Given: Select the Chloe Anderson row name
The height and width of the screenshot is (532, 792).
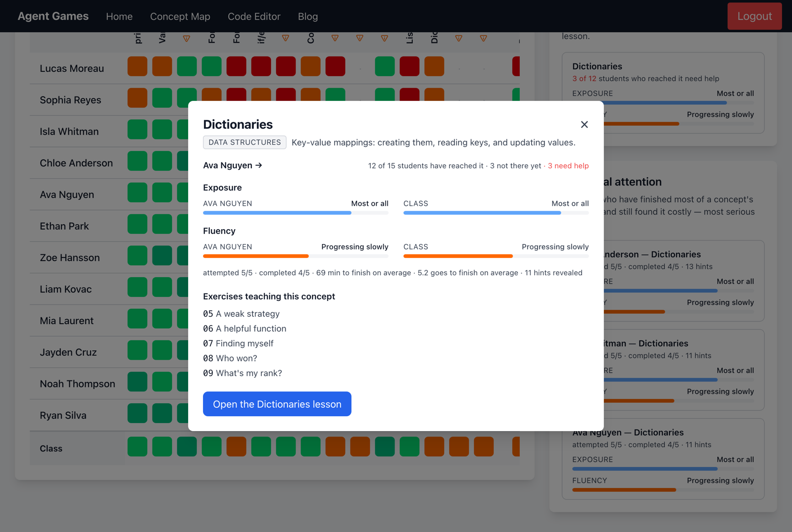Looking at the screenshot, I should pyautogui.click(x=76, y=163).
